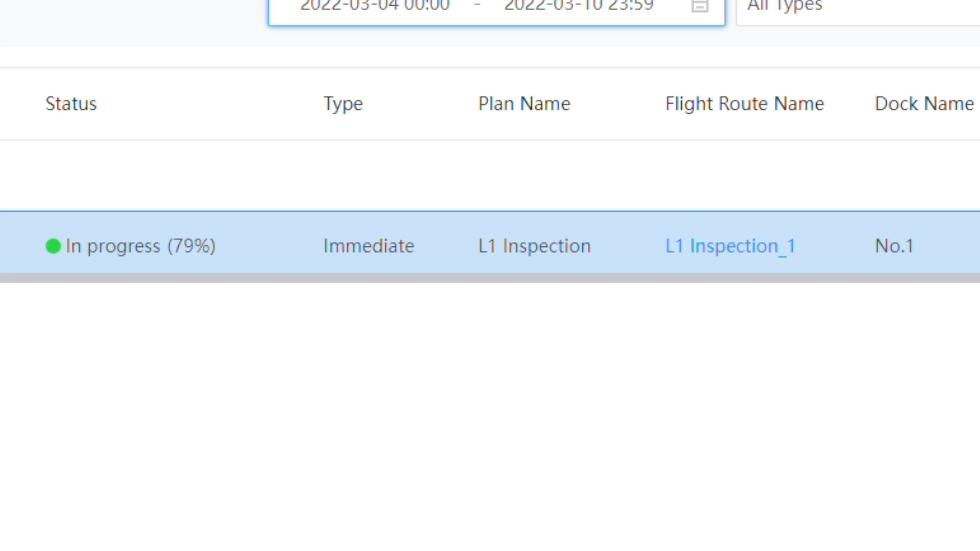The width and height of the screenshot is (980, 551).
Task: Click the dash separator between dates
Action: click(477, 6)
